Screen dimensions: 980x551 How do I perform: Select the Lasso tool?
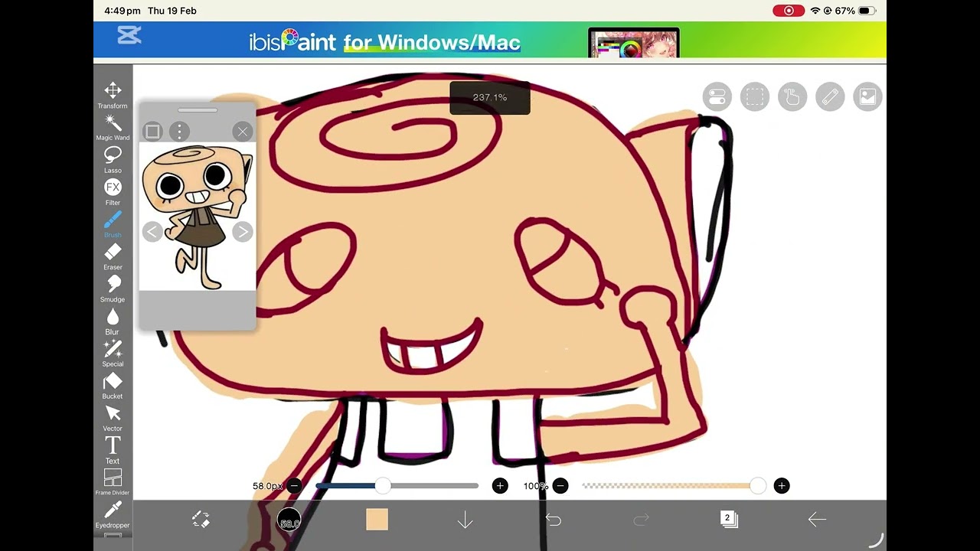click(113, 159)
